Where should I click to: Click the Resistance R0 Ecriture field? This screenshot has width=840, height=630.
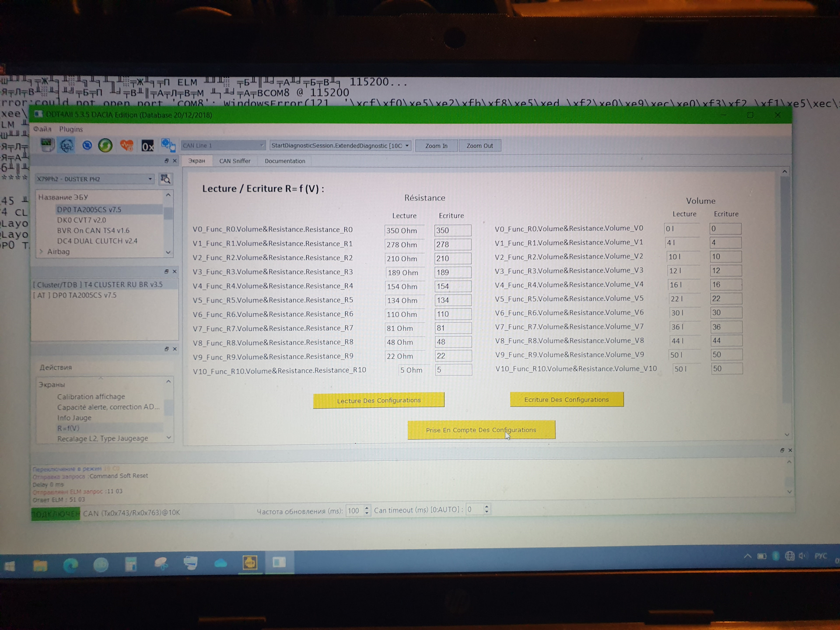452,231
